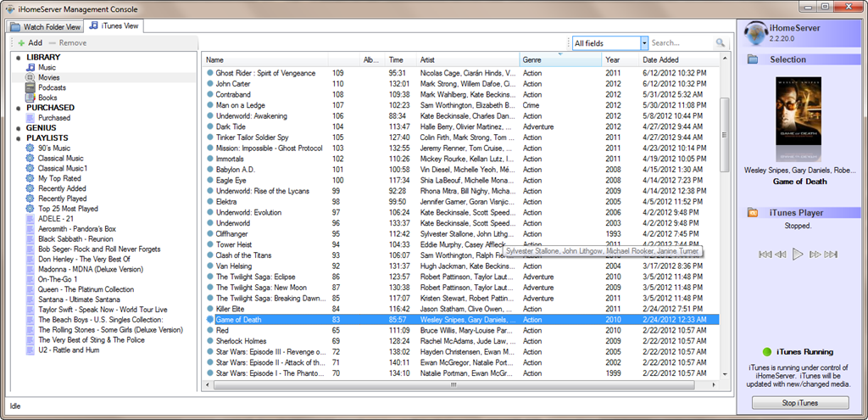This screenshot has width=868, height=420.
Task: Select the Man on a Ledge row
Action: click(x=460, y=105)
